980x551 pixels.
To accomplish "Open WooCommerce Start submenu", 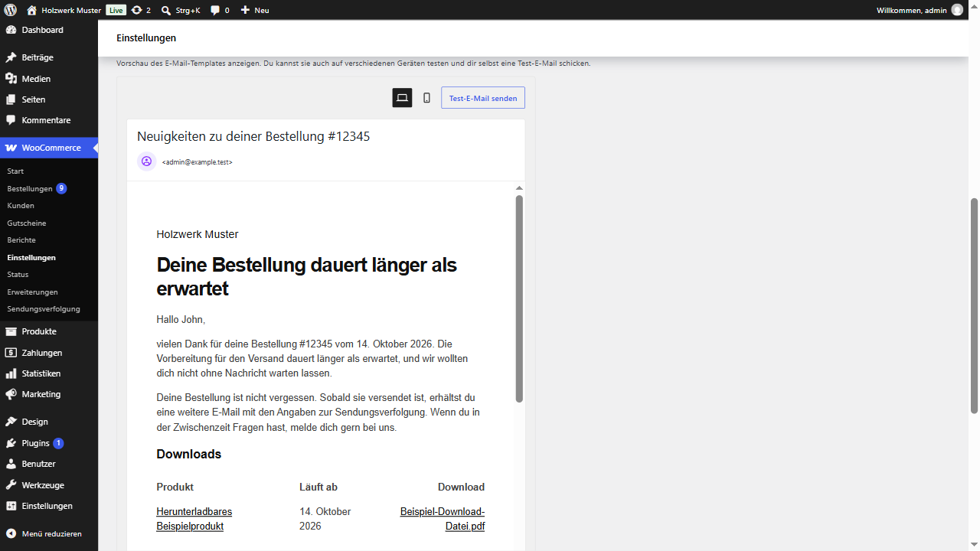I will tap(49, 171).
